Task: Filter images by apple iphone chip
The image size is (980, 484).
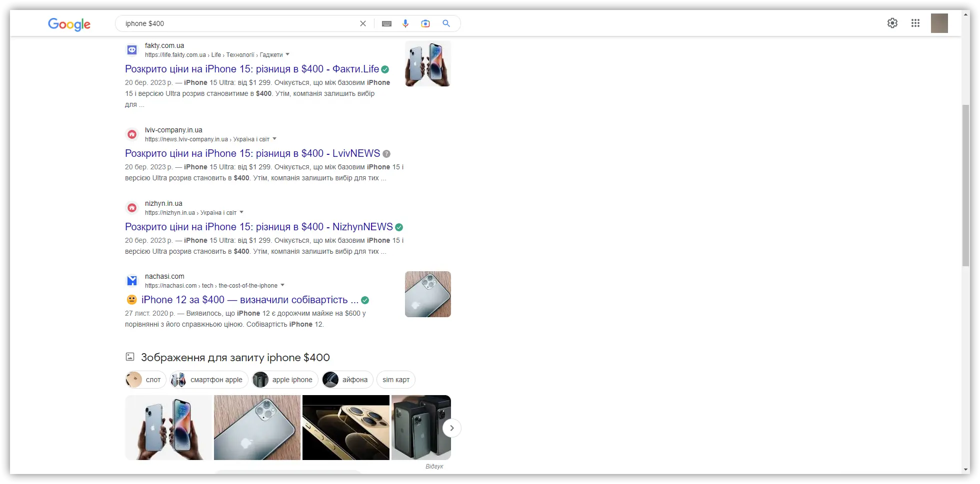Action: 284,380
